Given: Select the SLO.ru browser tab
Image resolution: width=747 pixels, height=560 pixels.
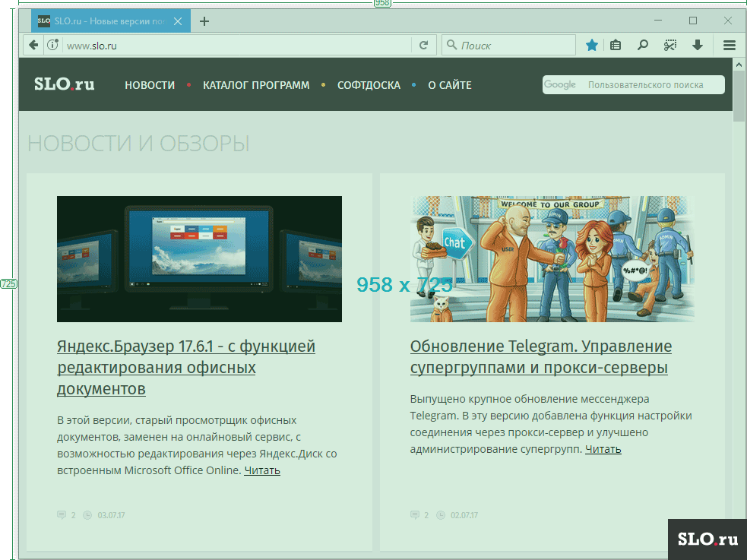Looking at the screenshot, I should (111, 21).
